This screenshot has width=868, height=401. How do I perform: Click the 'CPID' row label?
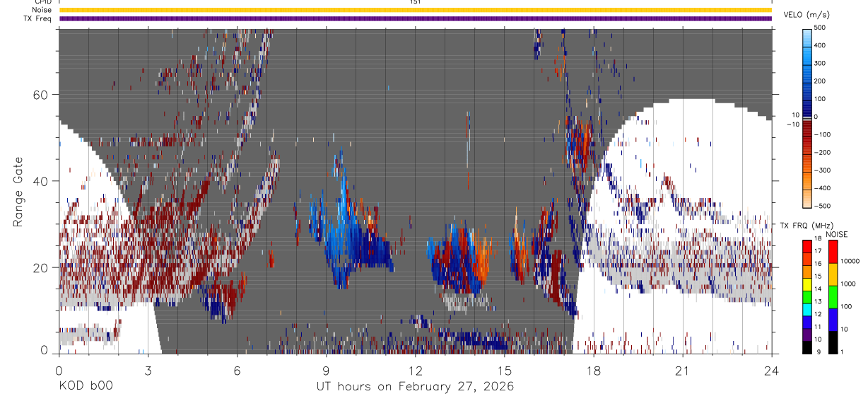coord(42,2)
